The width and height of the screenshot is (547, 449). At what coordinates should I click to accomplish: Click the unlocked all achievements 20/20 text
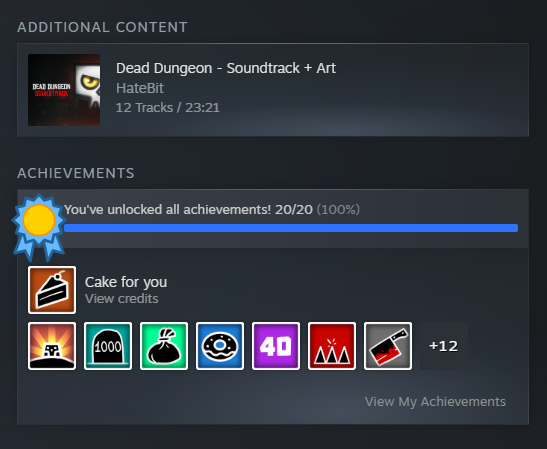(212, 210)
